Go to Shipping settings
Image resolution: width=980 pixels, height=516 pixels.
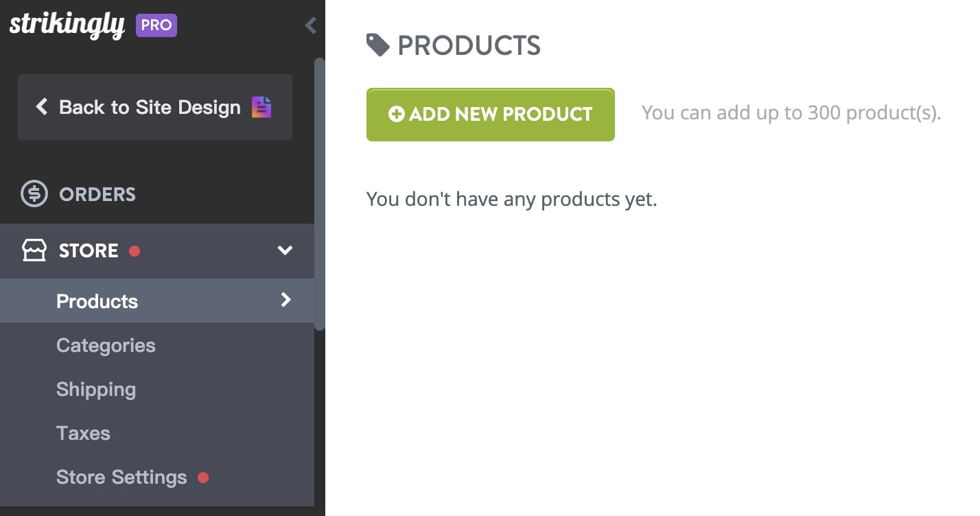click(x=96, y=389)
